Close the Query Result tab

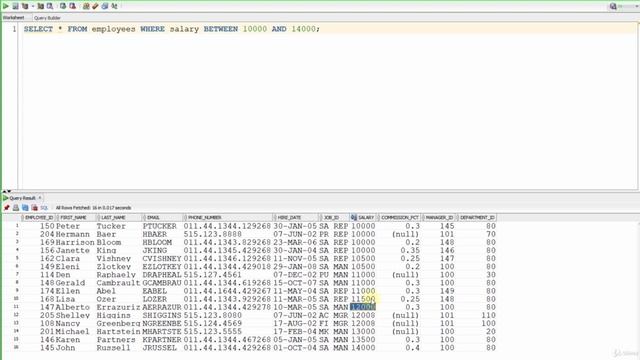[40, 198]
